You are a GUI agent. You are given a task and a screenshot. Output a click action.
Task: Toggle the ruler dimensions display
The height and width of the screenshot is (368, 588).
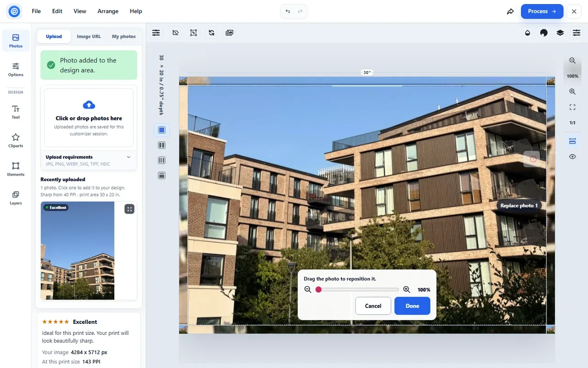(x=572, y=141)
